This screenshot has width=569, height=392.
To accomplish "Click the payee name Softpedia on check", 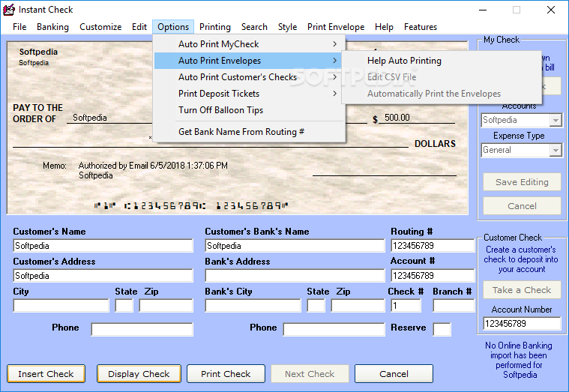I will coord(90,118).
